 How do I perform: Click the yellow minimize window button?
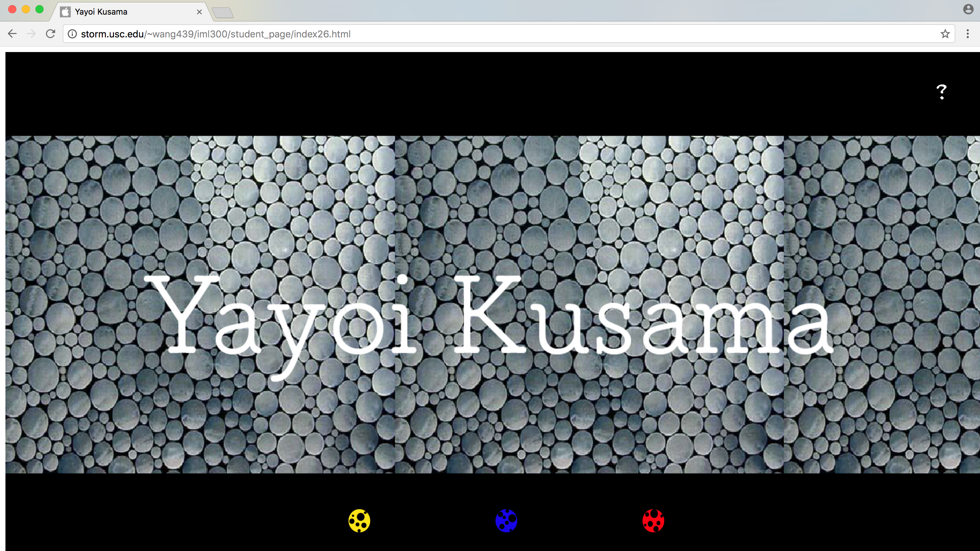tap(26, 9)
